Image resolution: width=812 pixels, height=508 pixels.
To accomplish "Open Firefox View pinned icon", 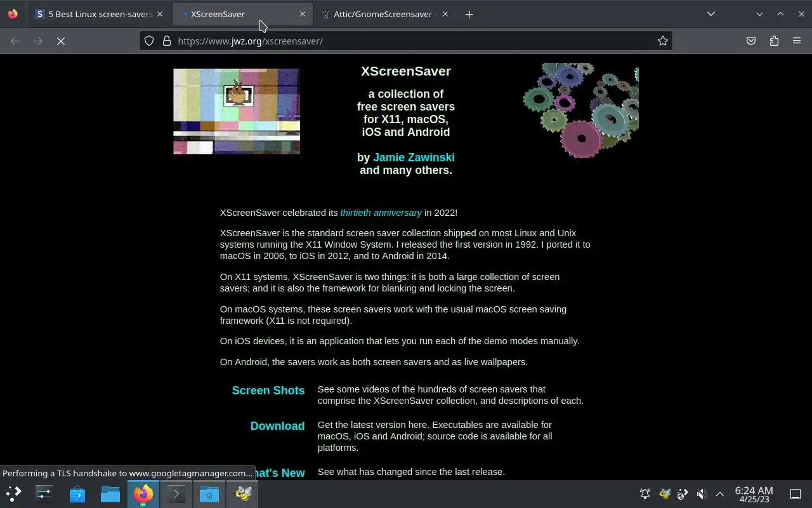I will tap(13, 14).
